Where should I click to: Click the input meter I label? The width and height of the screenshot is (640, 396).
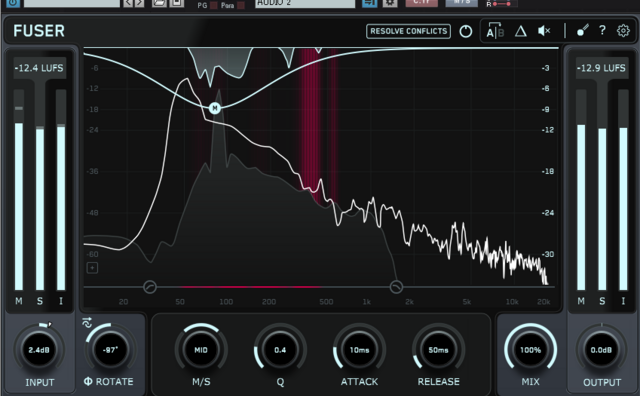tap(61, 301)
